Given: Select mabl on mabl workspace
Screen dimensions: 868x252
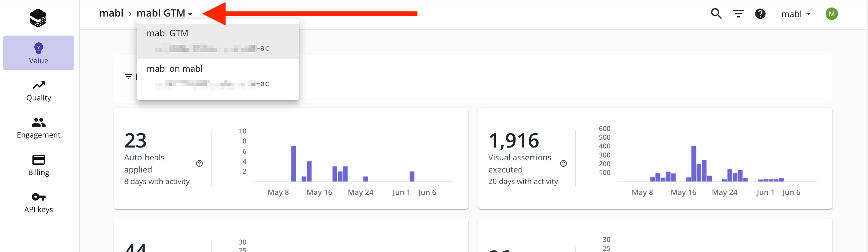Looking at the screenshot, I should click(x=218, y=77).
